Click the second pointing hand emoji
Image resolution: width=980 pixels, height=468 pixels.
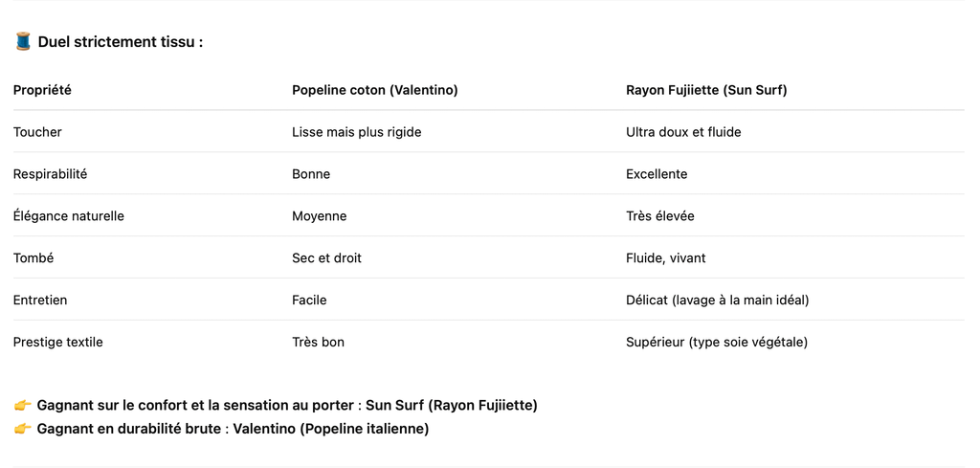(x=23, y=430)
